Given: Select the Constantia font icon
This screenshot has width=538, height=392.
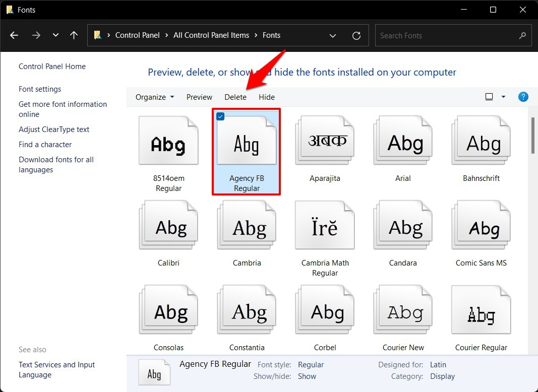Looking at the screenshot, I should click(x=247, y=310).
